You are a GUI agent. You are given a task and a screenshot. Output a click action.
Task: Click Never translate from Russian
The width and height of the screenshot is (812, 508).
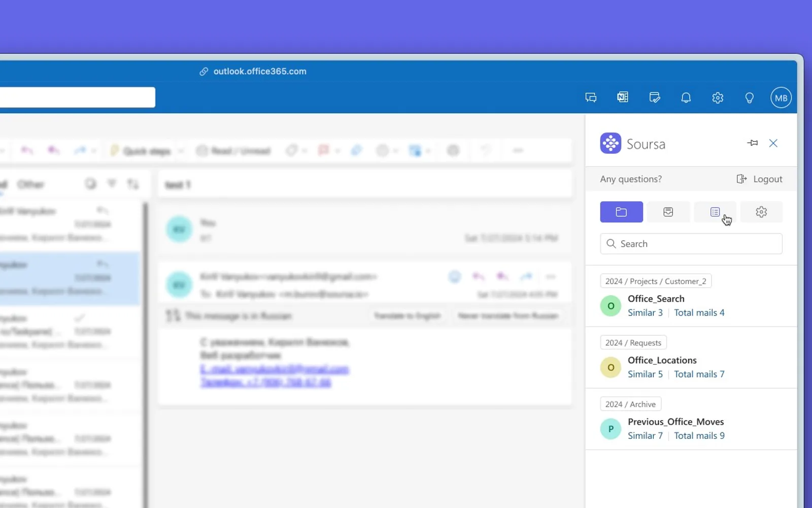[x=509, y=315]
